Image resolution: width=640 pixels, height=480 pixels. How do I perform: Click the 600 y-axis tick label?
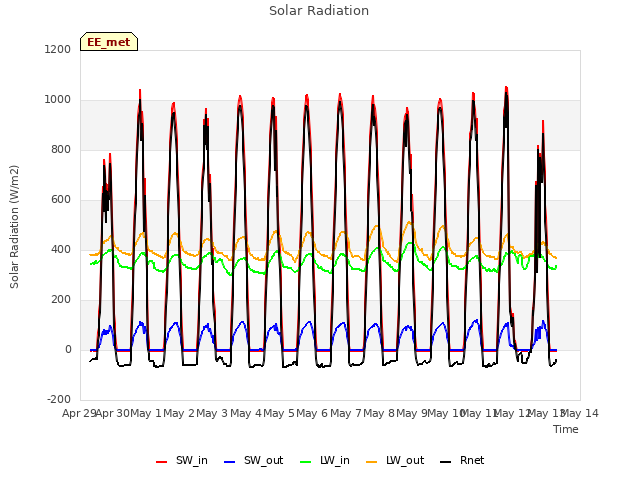click(x=61, y=200)
